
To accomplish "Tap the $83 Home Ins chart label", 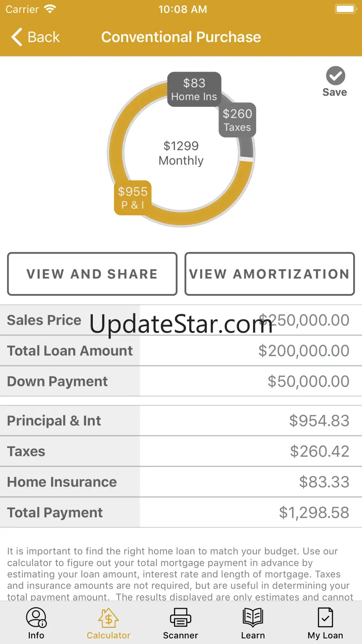I will click(194, 90).
